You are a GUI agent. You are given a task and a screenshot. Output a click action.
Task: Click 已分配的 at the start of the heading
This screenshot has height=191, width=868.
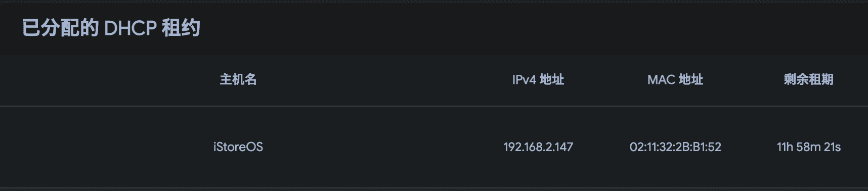(x=60, y=28)
